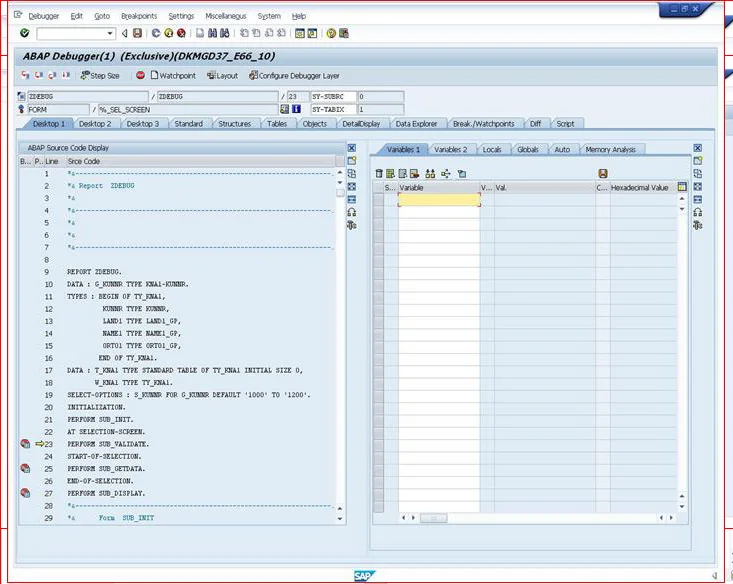This screenshot has height=584, width=733.
Task: Click the save icon above Hexadecimal Value column
Action: 603,173
